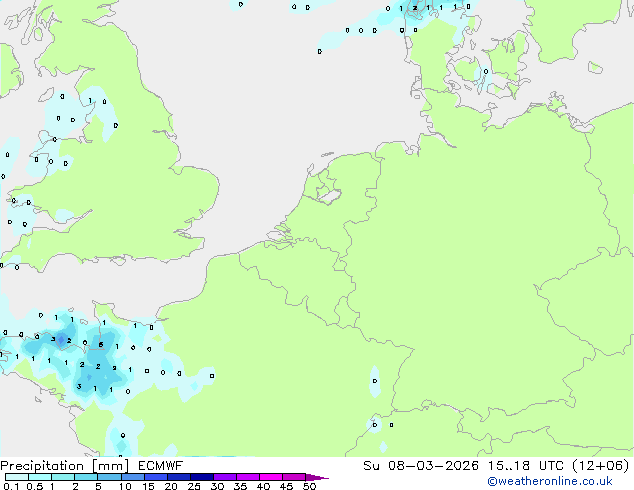Pick the 1–2 mm legend color box

tap(63, 477)
